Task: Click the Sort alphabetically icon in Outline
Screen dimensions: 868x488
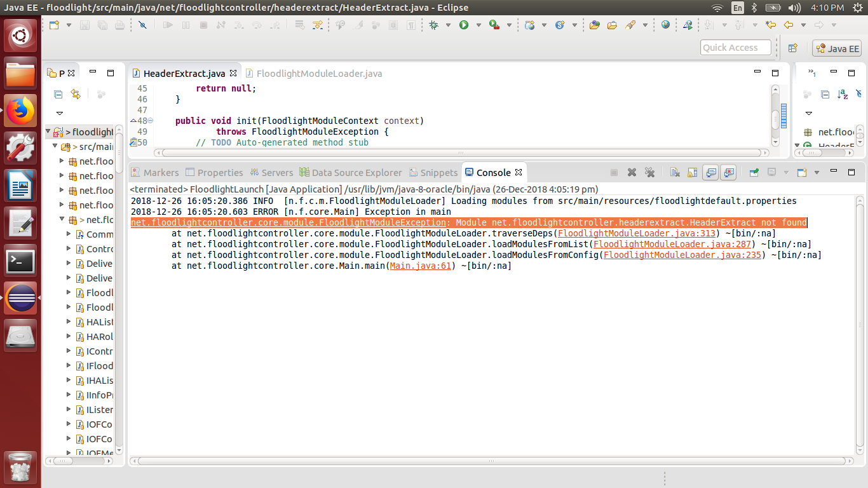Action: (843, 94)
